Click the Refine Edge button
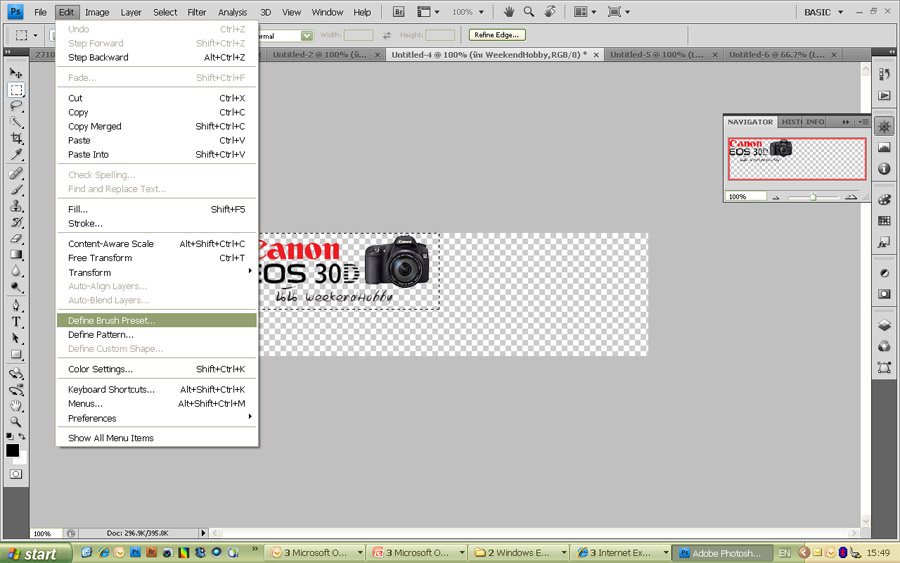Viewport: 900px width, 563px height. click(x=496, y=35)
